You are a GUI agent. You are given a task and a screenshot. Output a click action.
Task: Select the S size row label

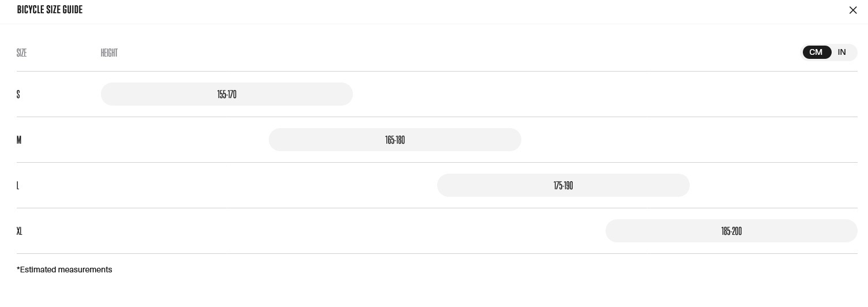18,94
